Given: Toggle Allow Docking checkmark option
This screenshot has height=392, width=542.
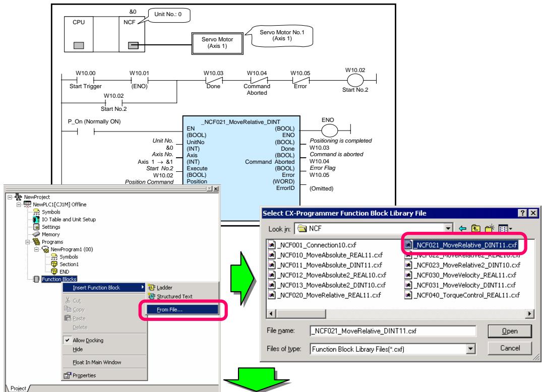Looking at the screenshot, I should tap(104, 340).
